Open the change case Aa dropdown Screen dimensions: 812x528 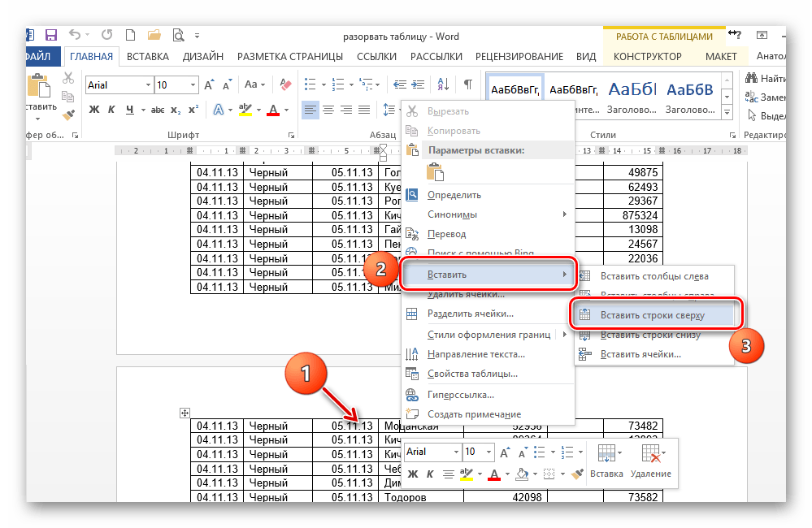coord(254,84)
